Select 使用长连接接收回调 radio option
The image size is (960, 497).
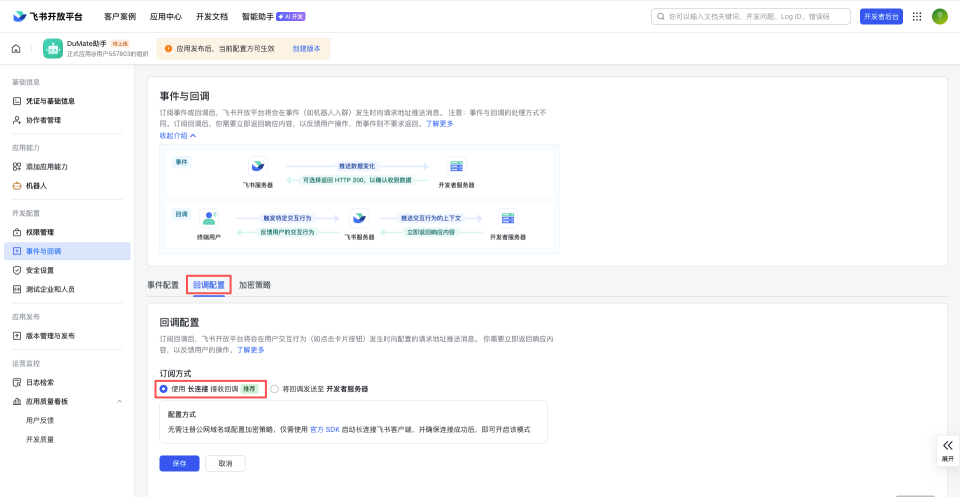coord(164,388)
